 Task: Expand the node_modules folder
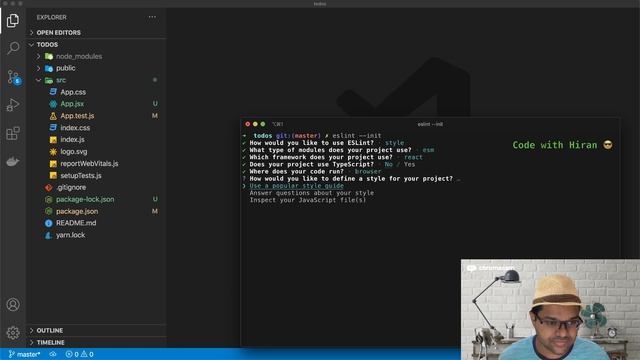pyautogui.click(x=39, y=56)
